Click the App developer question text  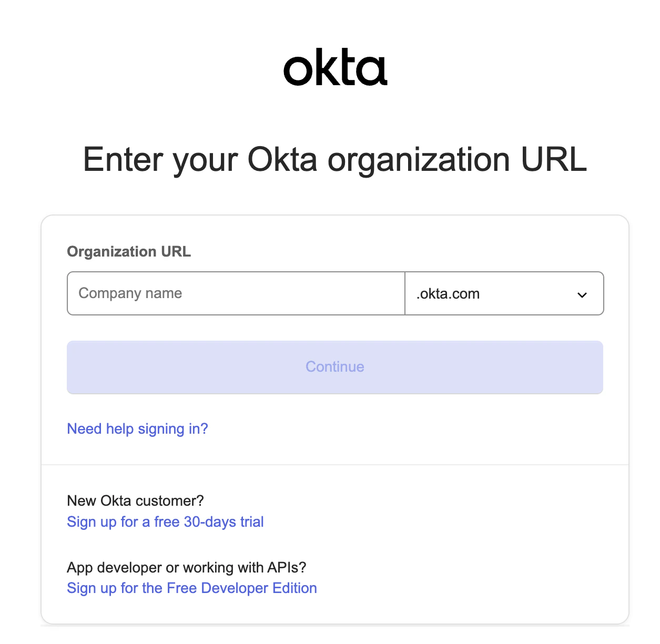(x=186, y=567)
